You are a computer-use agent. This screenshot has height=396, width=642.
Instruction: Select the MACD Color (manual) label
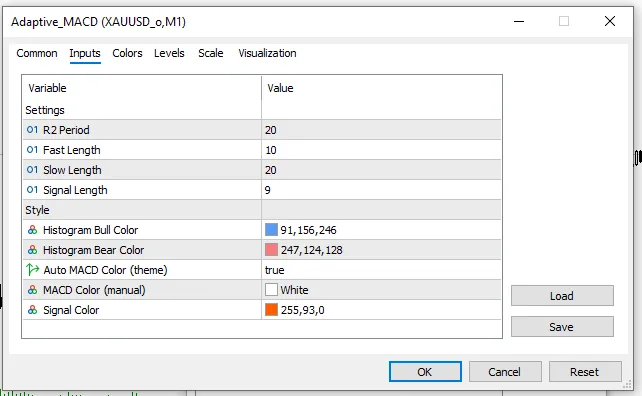click(94, 290)
